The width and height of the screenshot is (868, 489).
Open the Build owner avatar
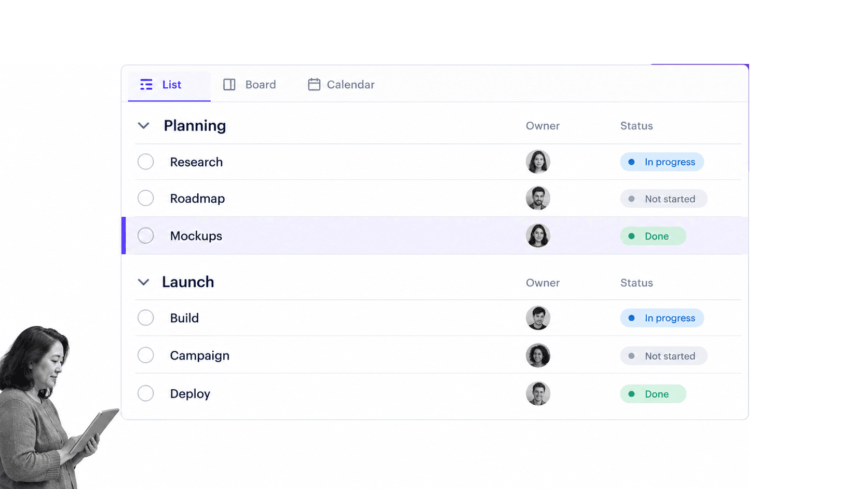pos(538,318)
